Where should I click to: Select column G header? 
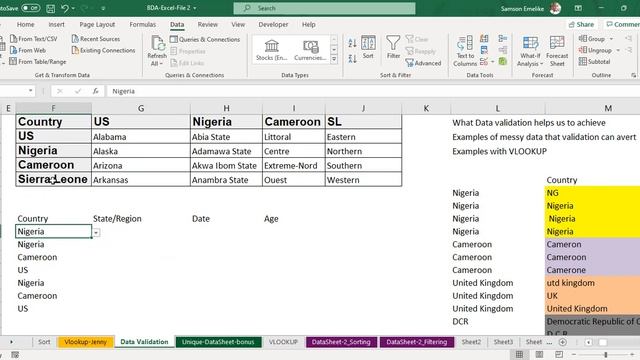[141, 108]
